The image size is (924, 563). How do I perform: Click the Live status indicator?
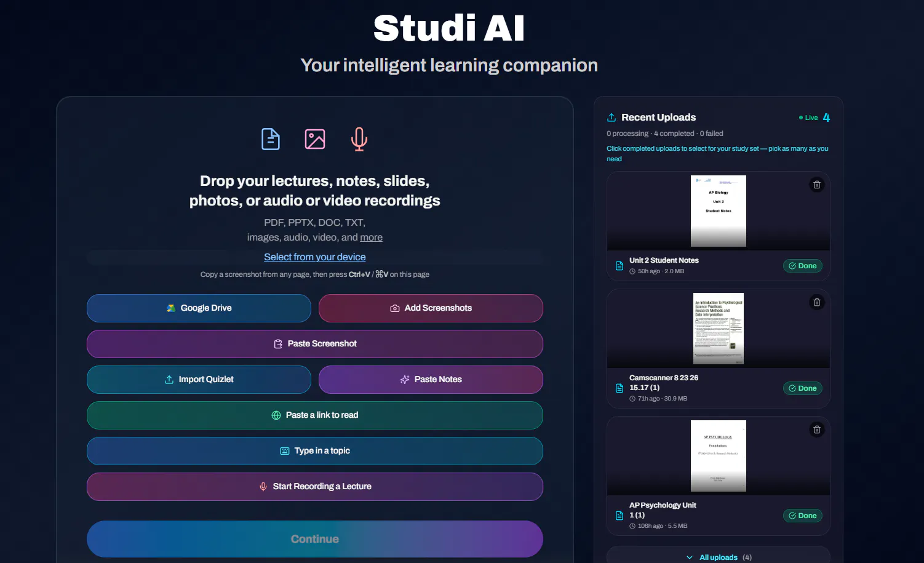(x=808, y=118)
